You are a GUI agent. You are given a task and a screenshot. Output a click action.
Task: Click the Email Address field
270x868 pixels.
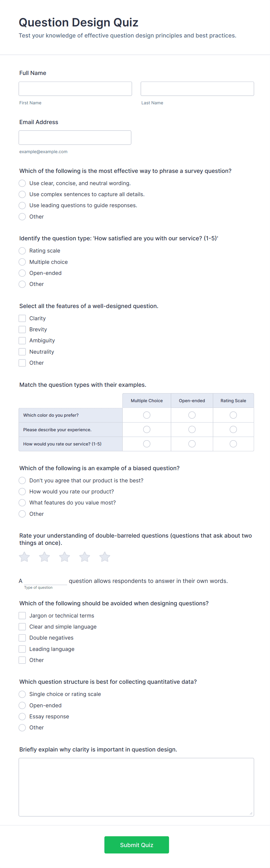(x=75, y=137)
